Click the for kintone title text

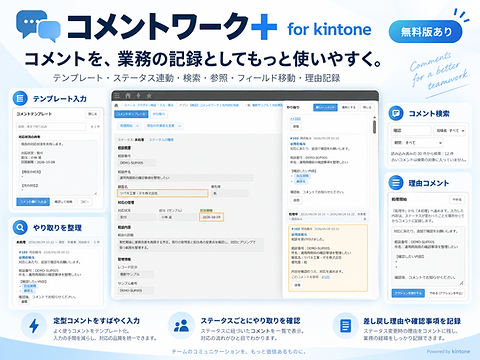click(x=329, y=29)
